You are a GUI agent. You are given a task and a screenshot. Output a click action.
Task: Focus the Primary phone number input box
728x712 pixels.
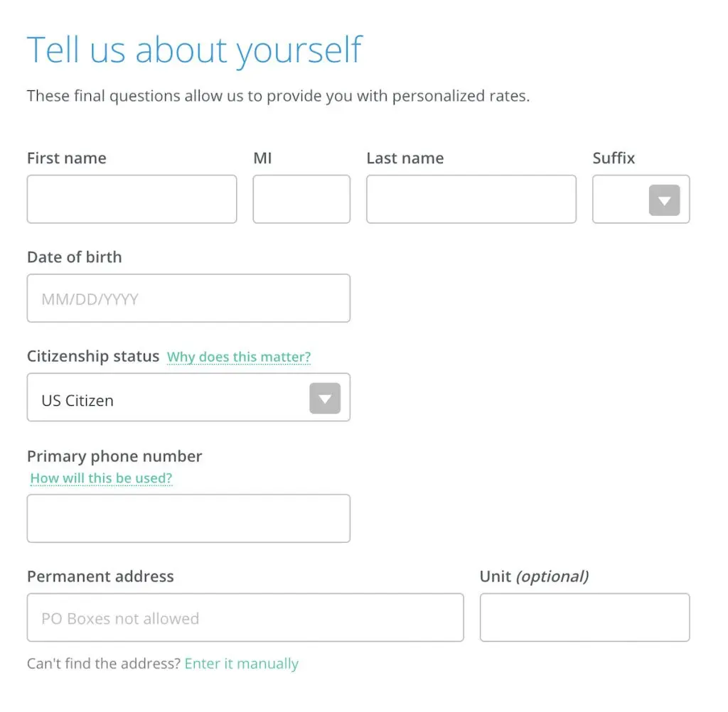click(x=188, y=519)
